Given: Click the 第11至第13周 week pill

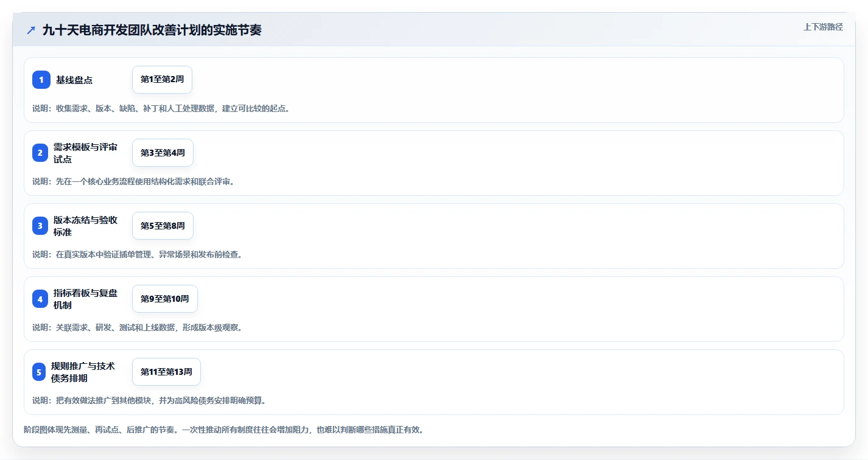Looking at the screenshot, I should pos(166,372).
